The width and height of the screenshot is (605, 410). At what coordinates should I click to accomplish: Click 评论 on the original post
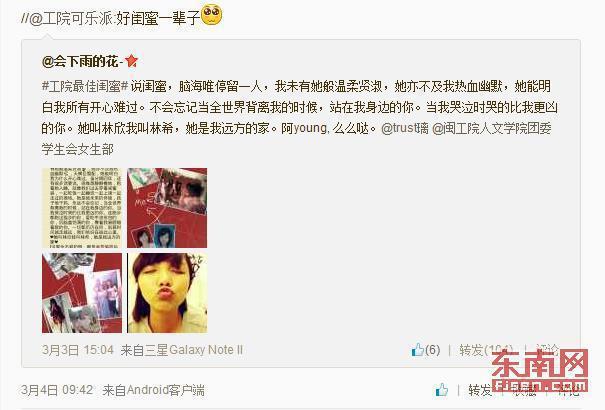547,350
